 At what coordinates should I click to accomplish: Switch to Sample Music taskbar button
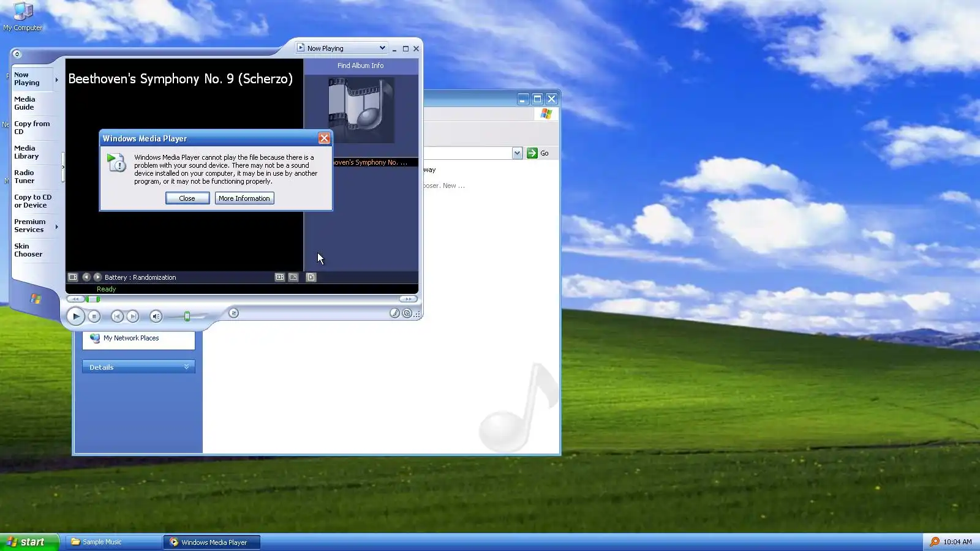tap(113, 542)
